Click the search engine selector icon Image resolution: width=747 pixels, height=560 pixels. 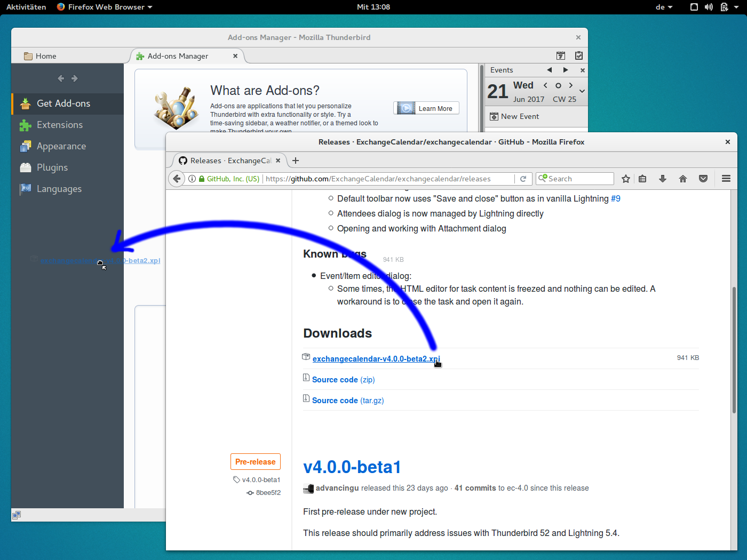coord(543,178)
